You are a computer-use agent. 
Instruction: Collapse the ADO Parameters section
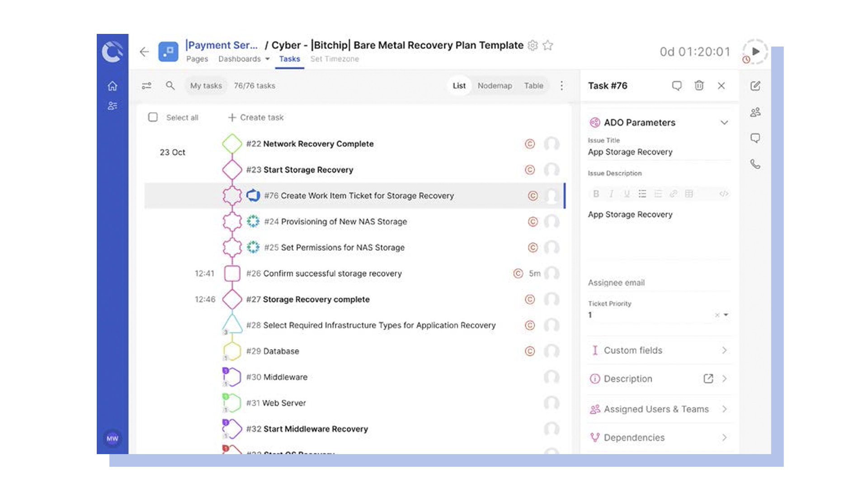(724, 122)
